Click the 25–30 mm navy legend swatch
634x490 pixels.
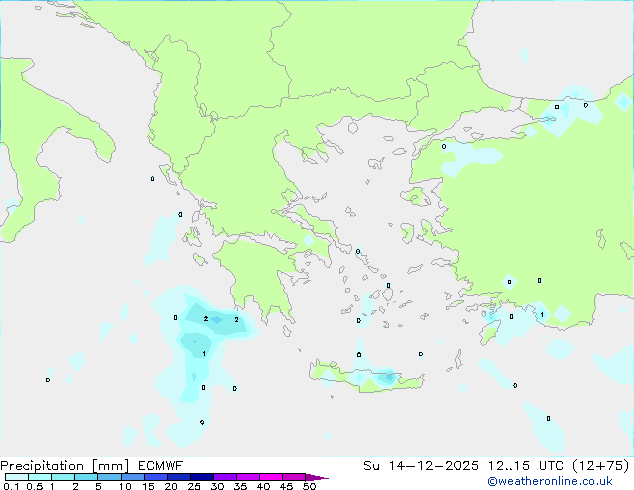(x=202, y=477)
